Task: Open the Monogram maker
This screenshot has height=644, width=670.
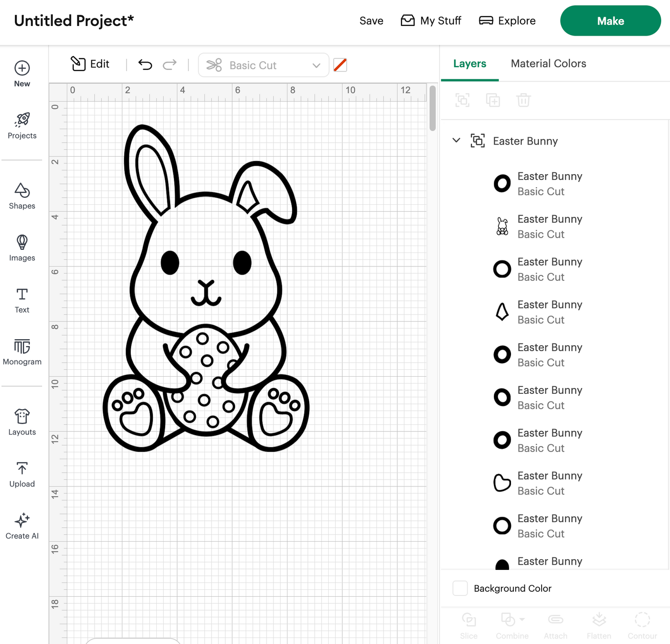Action: [22, 353]
